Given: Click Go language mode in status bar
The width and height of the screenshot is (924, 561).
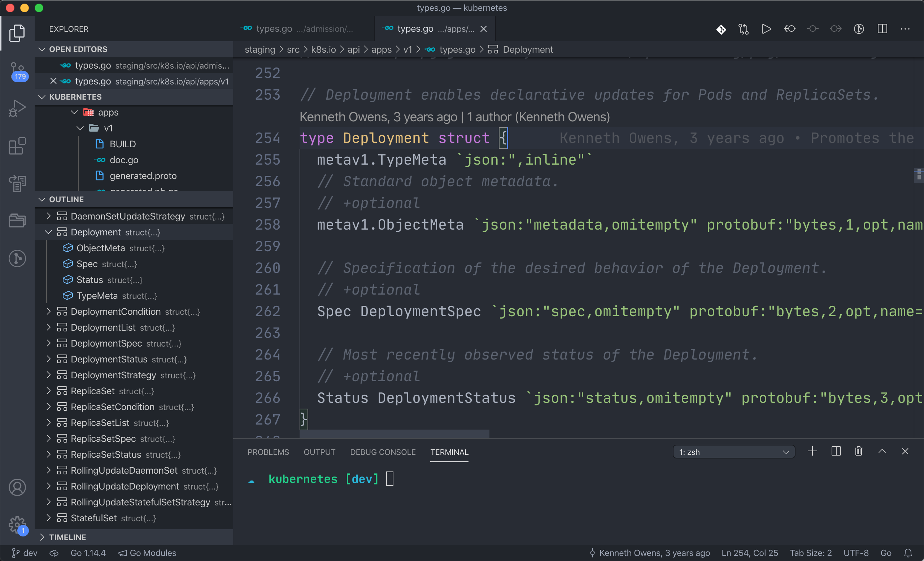Looking at the screenshot, I should coord(886,553).
